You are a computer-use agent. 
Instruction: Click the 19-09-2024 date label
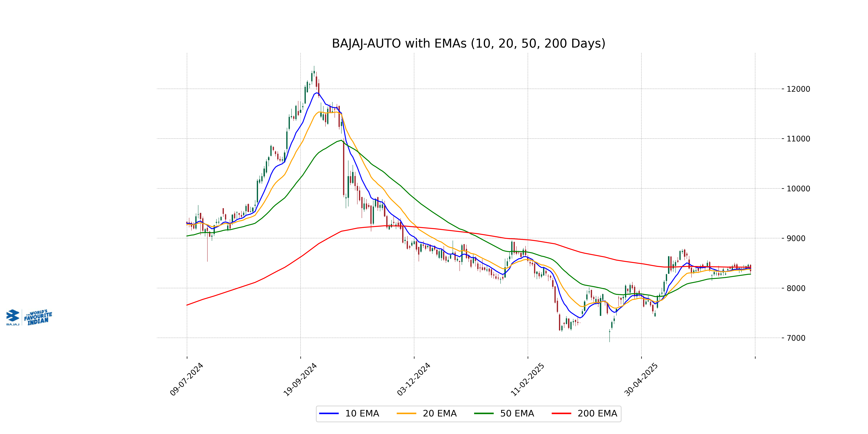coord(300,379)
